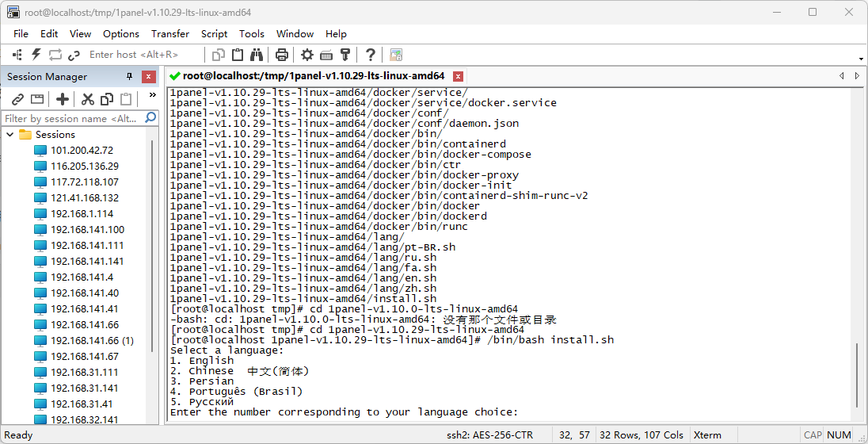Collapse the Sessions folder tree
Image resolution: width=868 pixels, height=444 pixels.
pyautogui.click(x=10, y=135)
